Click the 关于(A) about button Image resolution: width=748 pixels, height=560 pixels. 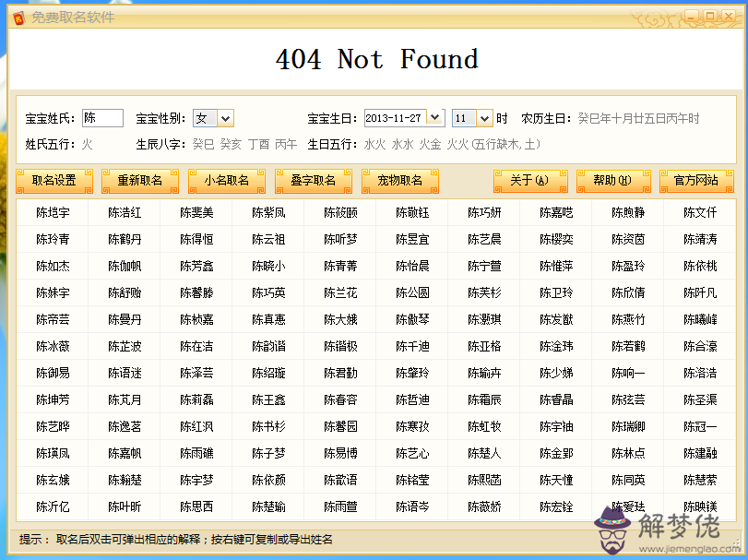tap(529, 181)
